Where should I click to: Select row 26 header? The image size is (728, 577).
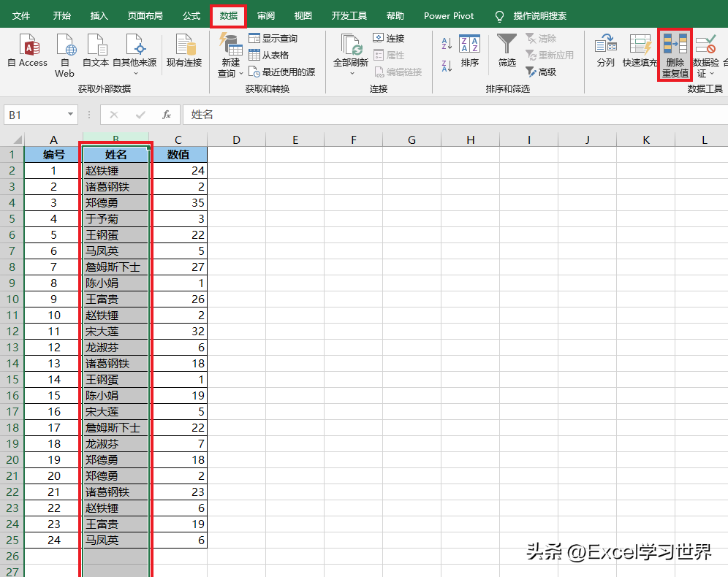tap(12, 556)
